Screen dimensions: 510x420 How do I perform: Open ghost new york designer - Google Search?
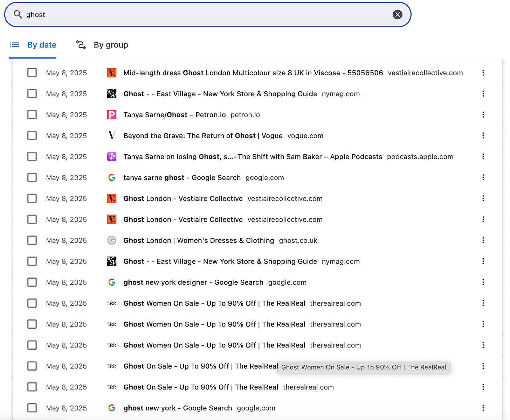point(193,282)
